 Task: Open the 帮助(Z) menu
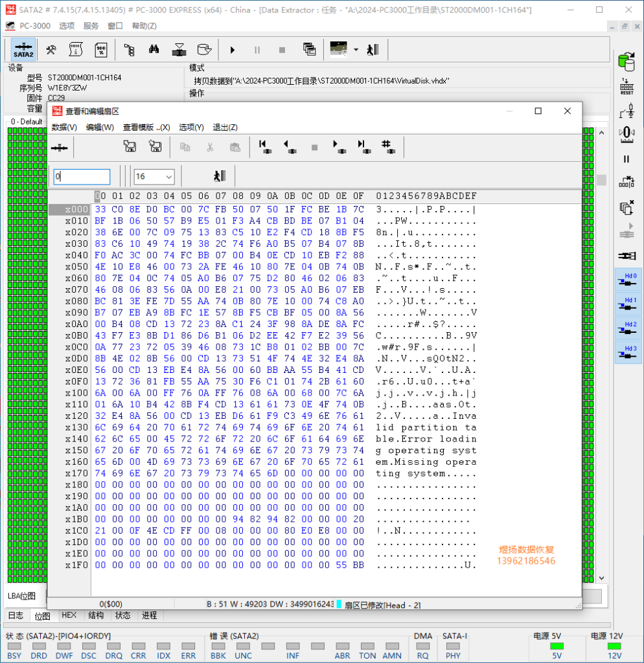pyautogui.click(x=144, y=26)
